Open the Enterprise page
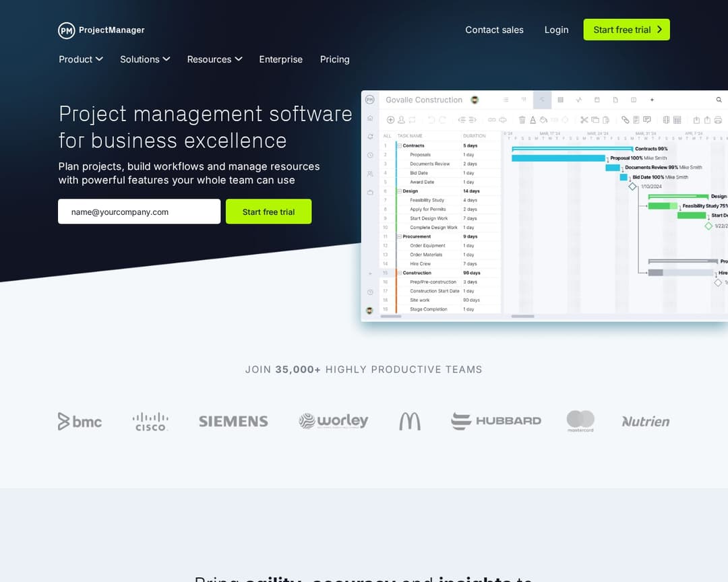Image resolution: width=728 pixels, height=582 pixels. point(281,59)
